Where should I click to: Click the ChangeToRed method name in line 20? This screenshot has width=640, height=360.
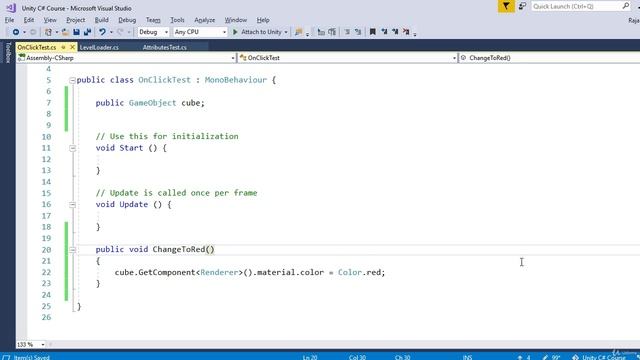179,249
